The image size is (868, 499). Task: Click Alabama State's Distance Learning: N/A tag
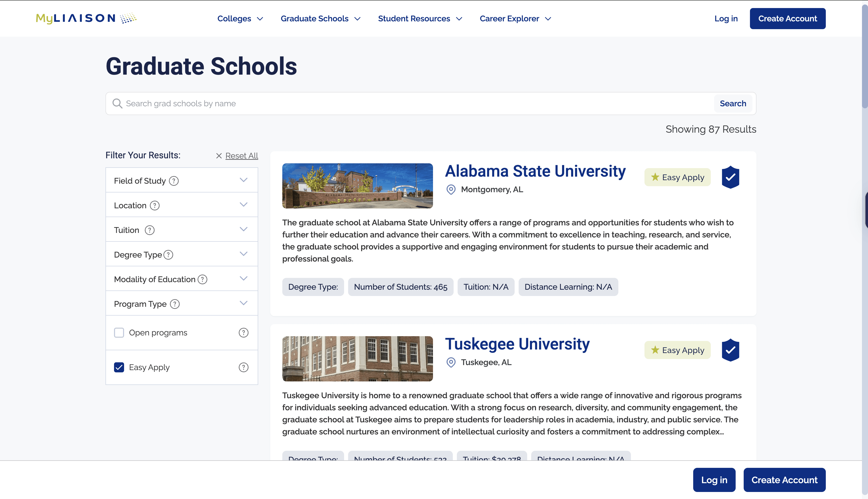[x=568, y=287]
